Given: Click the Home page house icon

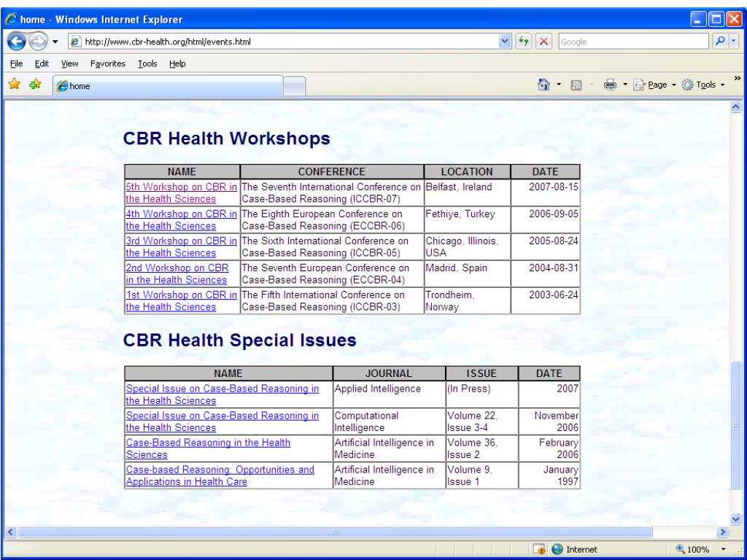Looking at the screenshot, I should pyautogui.click(x=543, y=85).
